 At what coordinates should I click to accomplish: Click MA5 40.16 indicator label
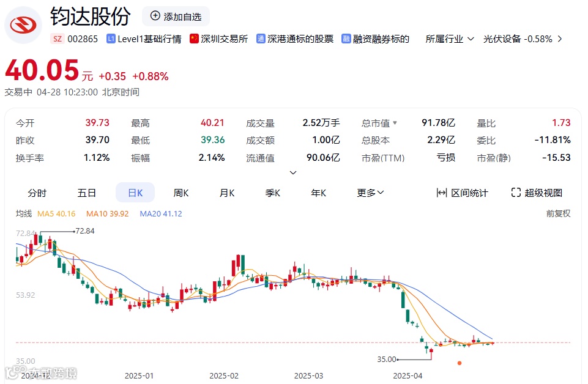(x=56, y=213)
